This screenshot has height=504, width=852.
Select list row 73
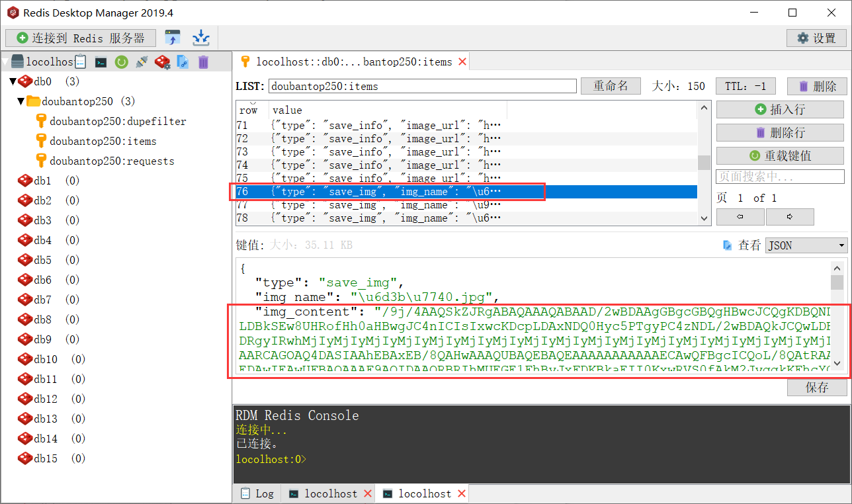(x=466, y=151)
